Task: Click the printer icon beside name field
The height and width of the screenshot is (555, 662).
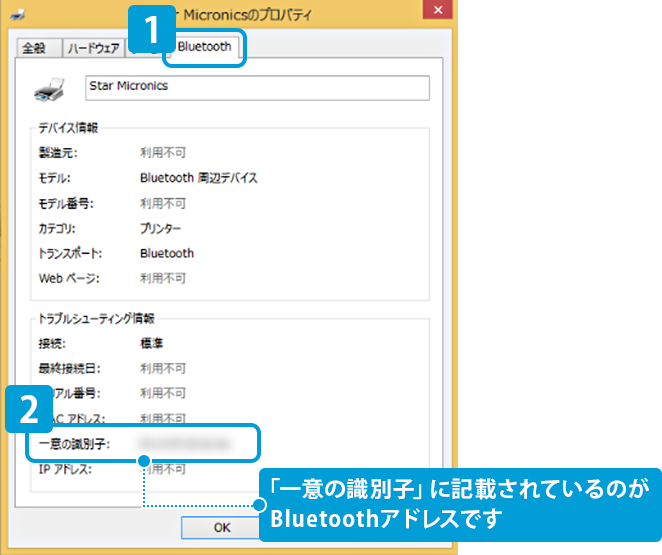Action: pyautogui.click(x=49, y=89)
